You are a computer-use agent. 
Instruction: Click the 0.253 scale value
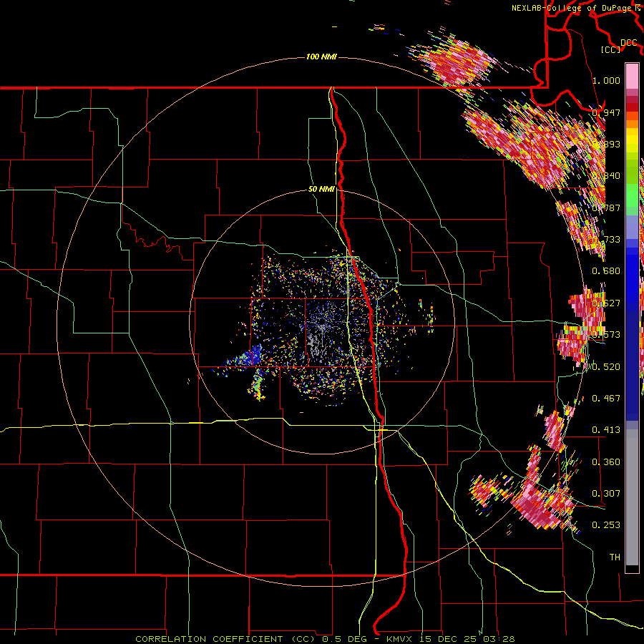coord(606,525)
